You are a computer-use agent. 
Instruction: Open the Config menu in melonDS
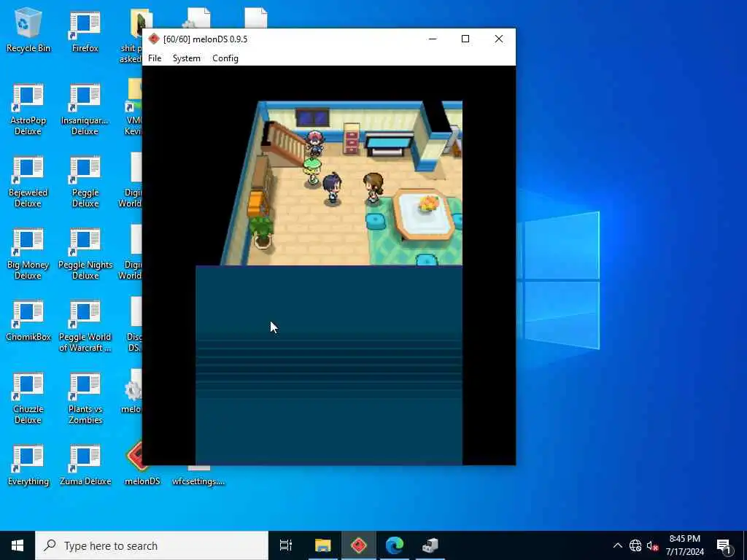point(225,58)
